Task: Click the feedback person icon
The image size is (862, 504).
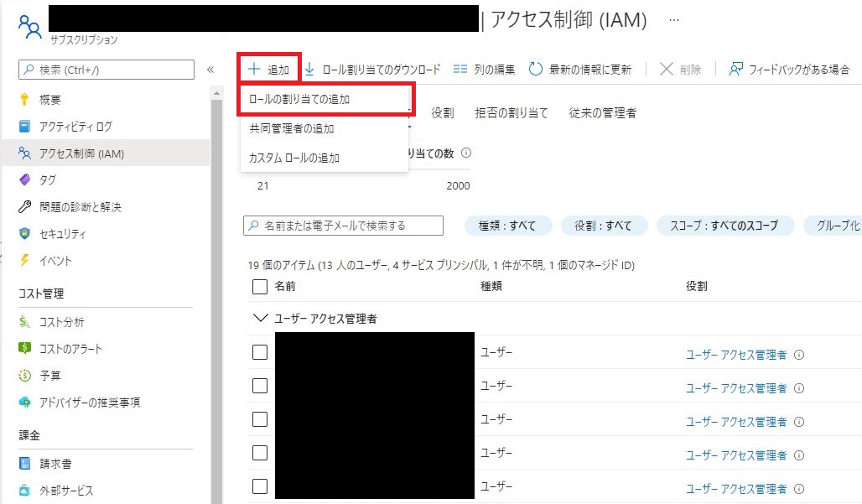Action: (735, 70)
